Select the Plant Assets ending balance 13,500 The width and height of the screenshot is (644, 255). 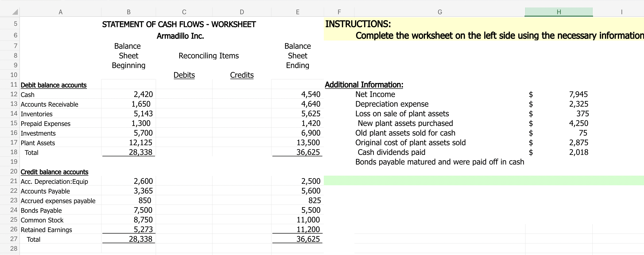click(297, 143)
